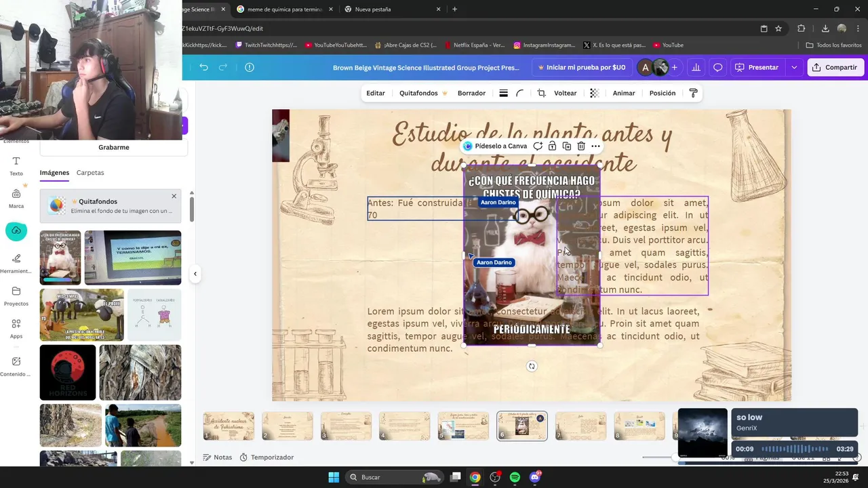This screenshot has height=488, width=868.
Task: Switch to the Imágenes tab
Action: [54, 173]
